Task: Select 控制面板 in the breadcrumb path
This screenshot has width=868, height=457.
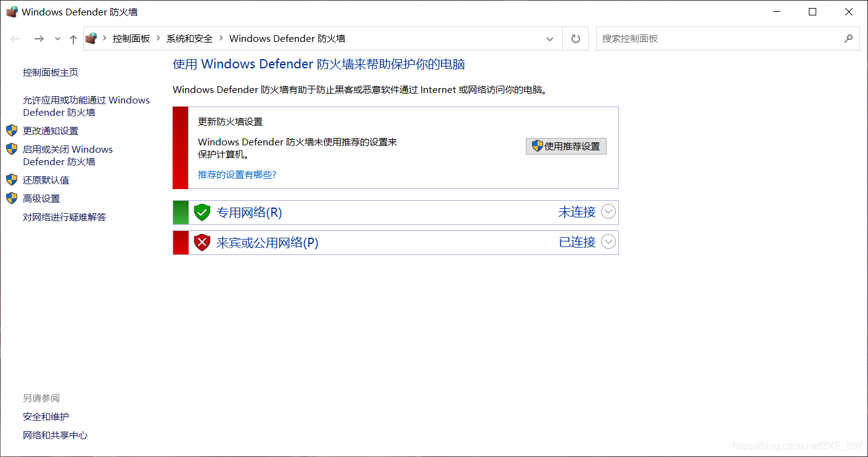Action: click(x=131, y=38)
